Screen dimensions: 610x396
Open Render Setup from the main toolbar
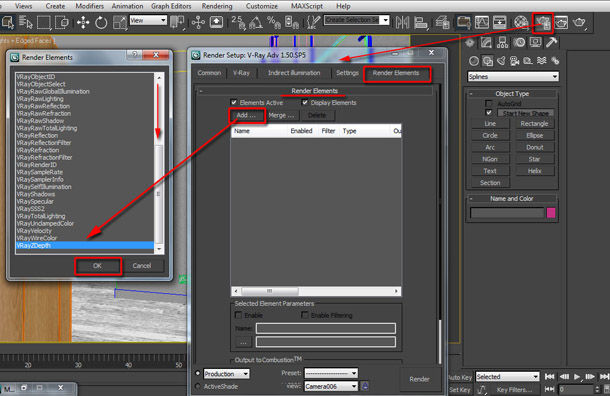tap(543, 23)
